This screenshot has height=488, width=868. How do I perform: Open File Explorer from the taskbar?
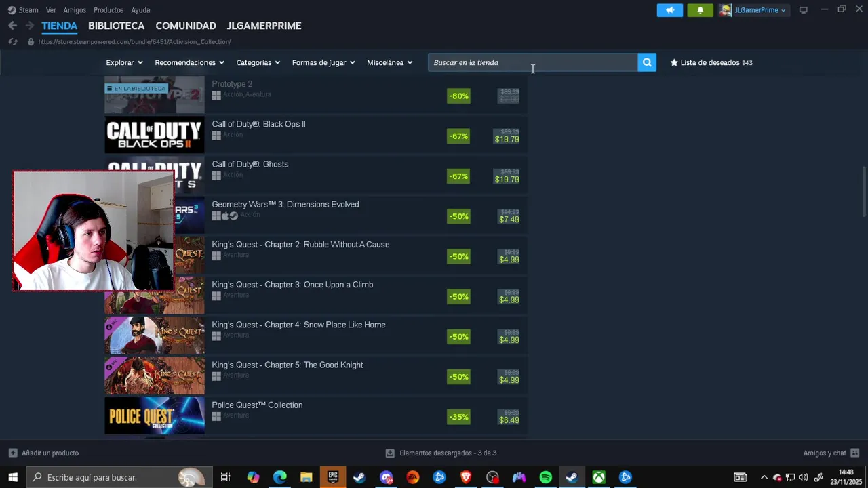point(306,477)
